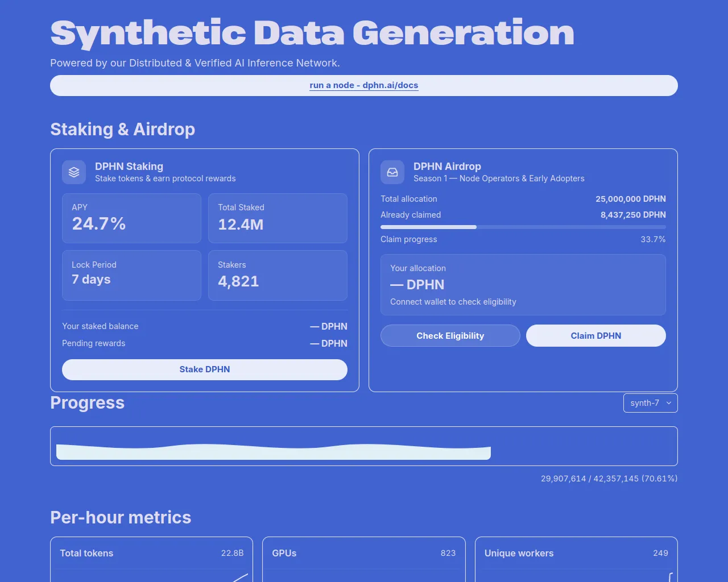Click the 'Your staked balance' label
Screen dimensions: 728x582
tap(100, 326)
